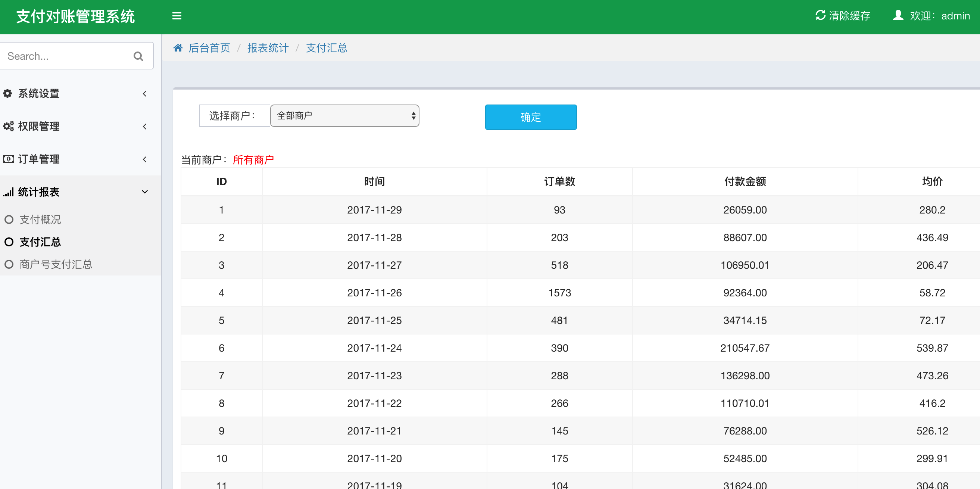980x489 pixels.
Task: Click the average price cell 58.72
Action: pos(932,293)
